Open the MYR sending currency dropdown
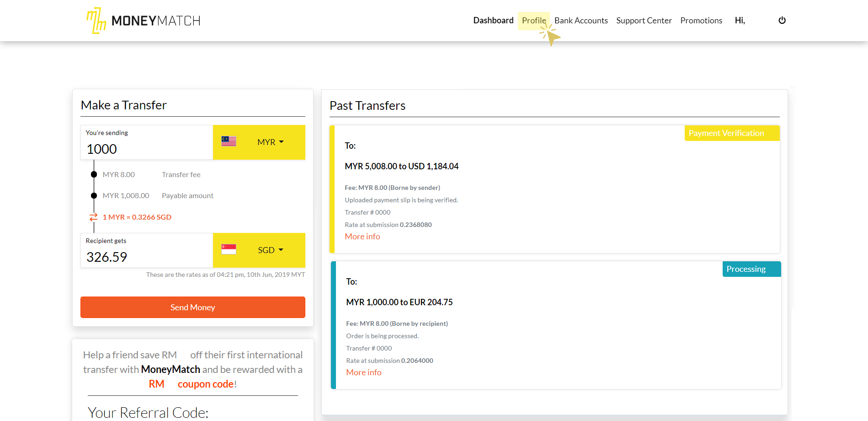 (x=270, y=142)
